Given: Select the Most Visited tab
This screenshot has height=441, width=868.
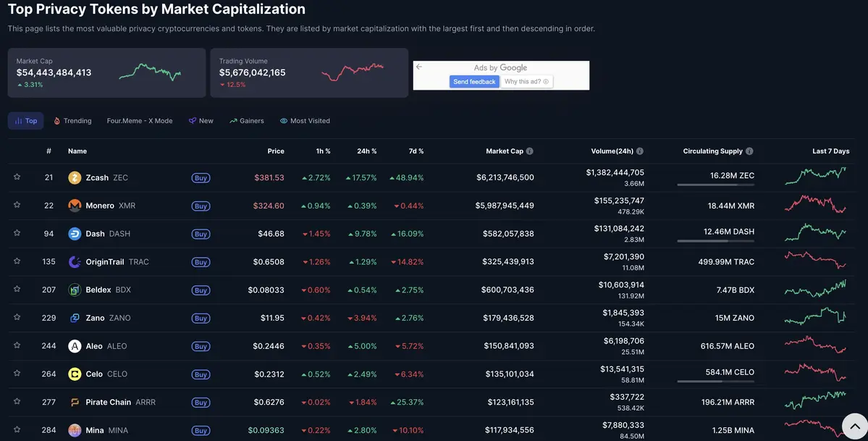Looking at the screenshot, I should tap(306, 119).
